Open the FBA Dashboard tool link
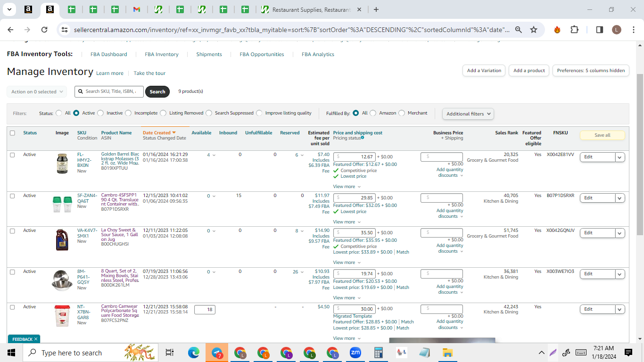644x362 pixels. (x=109, y=55)
